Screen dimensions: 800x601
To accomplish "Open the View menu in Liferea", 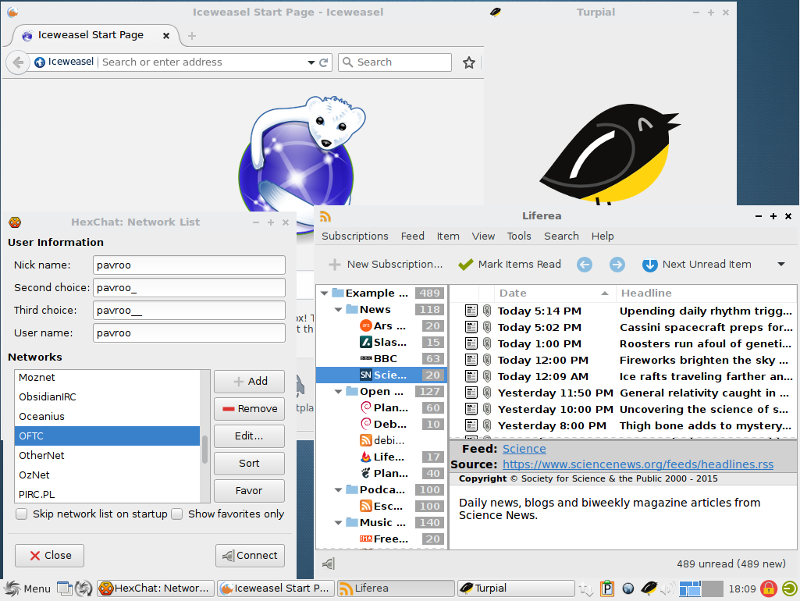I will pos(483,236).
